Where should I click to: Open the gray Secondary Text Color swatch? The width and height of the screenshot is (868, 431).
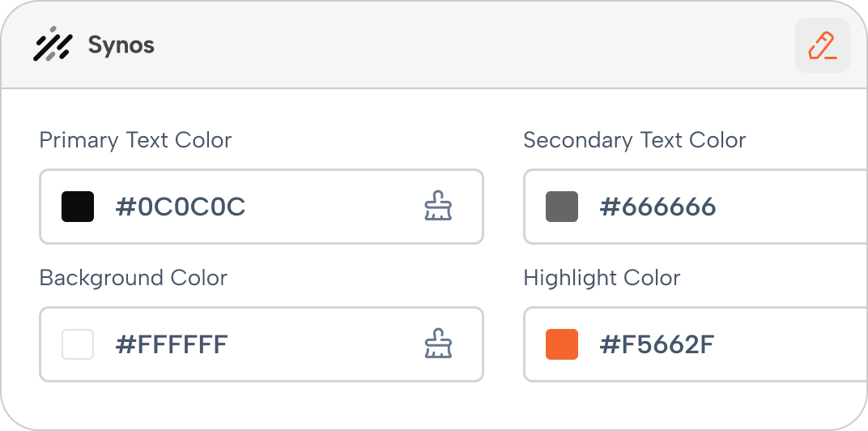[x=562, y=207]
